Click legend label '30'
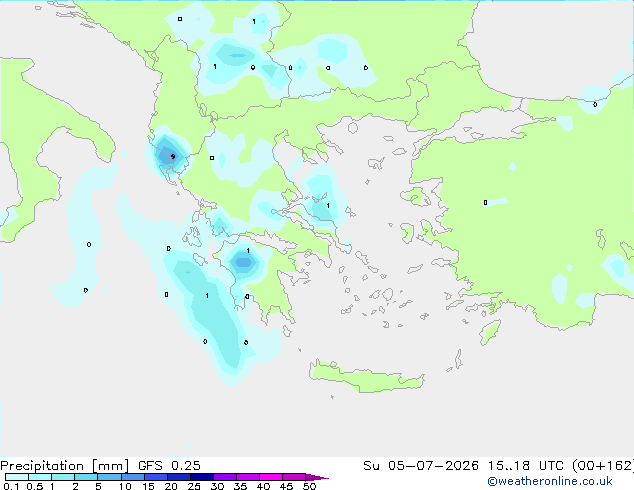 (217, 486)
